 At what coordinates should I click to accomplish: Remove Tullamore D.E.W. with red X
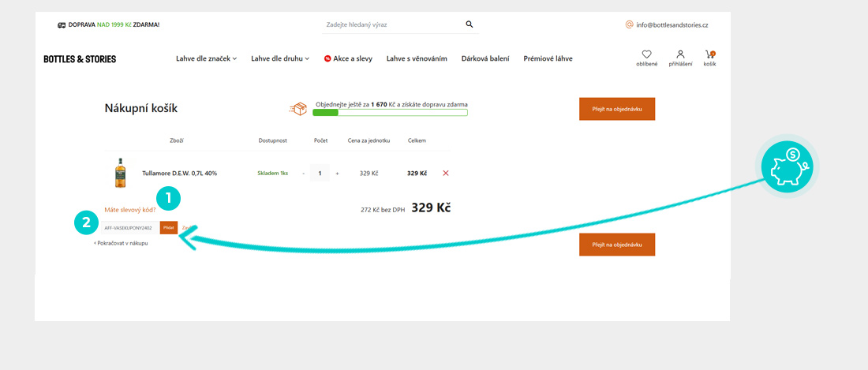click(x=446, y=174)
